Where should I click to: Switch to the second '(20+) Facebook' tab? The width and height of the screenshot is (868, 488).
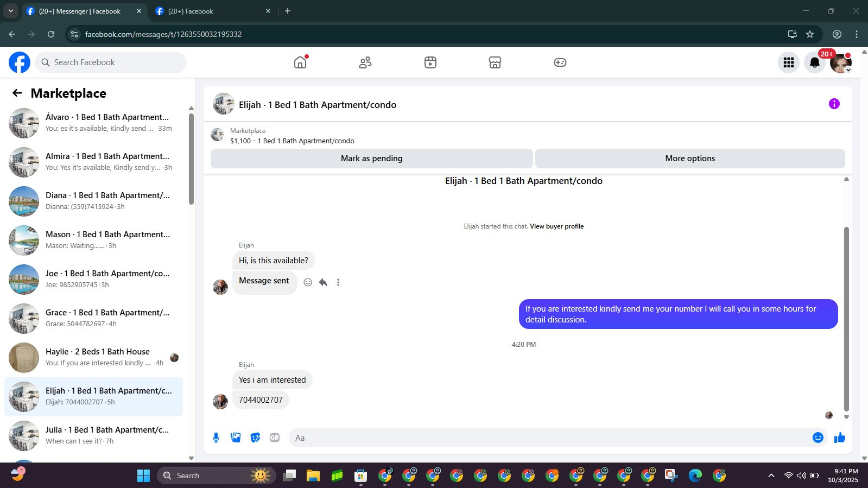(x=213, y=11)
